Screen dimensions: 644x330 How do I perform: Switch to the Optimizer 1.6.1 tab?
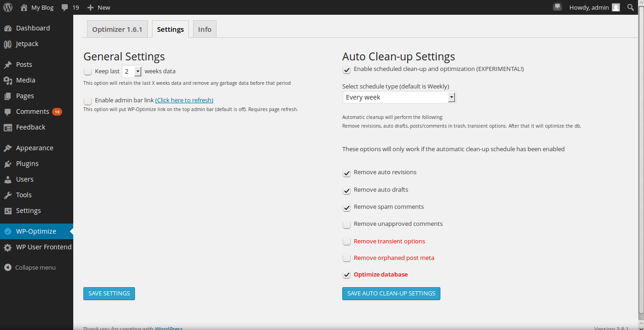(x=117, y=29)
